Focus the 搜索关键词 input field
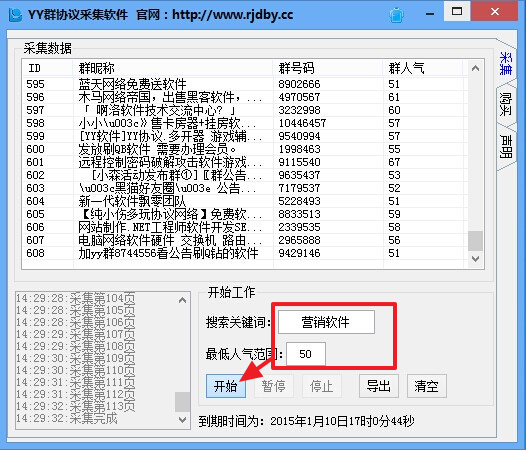Viewport: 526px width, 450px height. (326, 322)
